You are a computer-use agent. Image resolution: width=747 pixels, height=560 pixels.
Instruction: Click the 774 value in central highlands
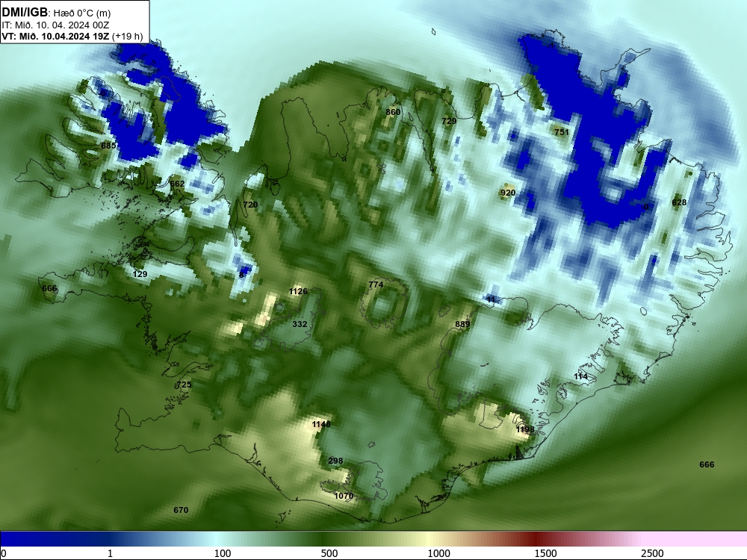coord(376,284)
